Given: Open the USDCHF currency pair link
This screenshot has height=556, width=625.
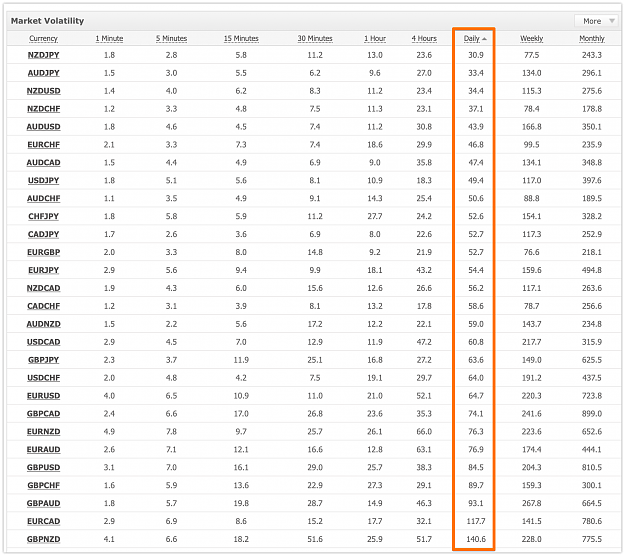Looking at the screenshot, I should 43,378.
